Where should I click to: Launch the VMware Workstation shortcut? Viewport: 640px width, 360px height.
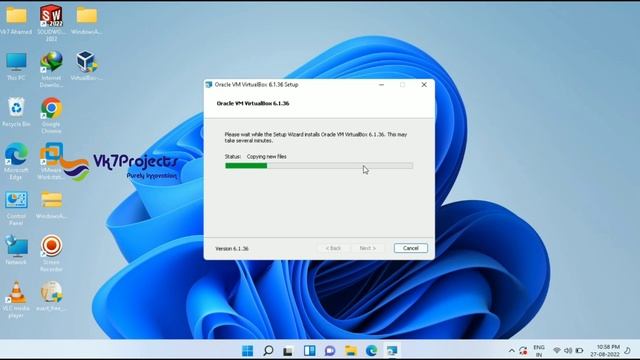point(51,161)
